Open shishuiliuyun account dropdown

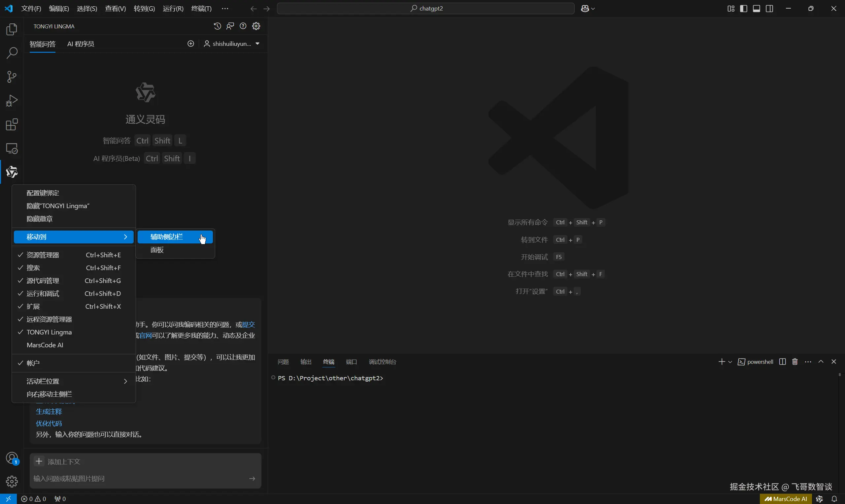[232, 44]
